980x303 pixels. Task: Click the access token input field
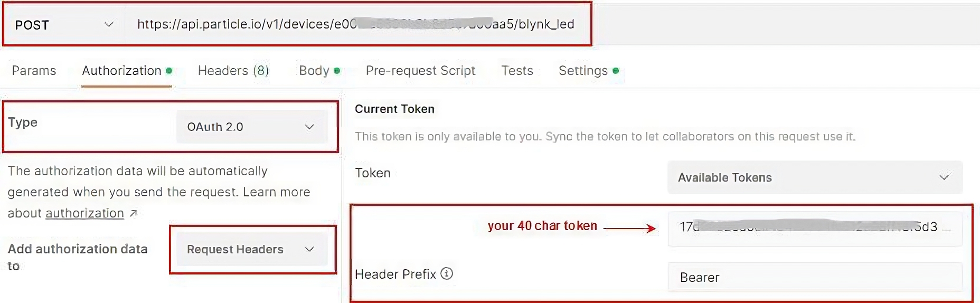coord(814,228)
